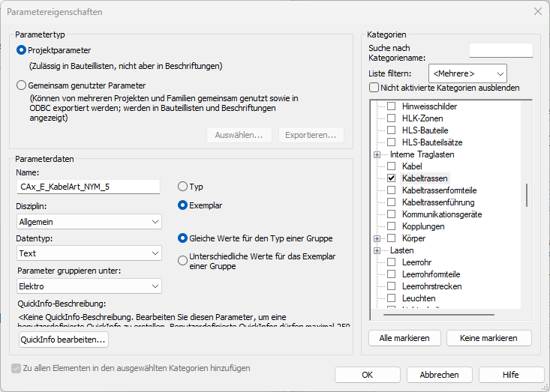Toggle Nicht aktivierte Kategorien ausblenden checkbox
Image resolution: width=550 pixels, height=392 pixels.
coord(374,88)
